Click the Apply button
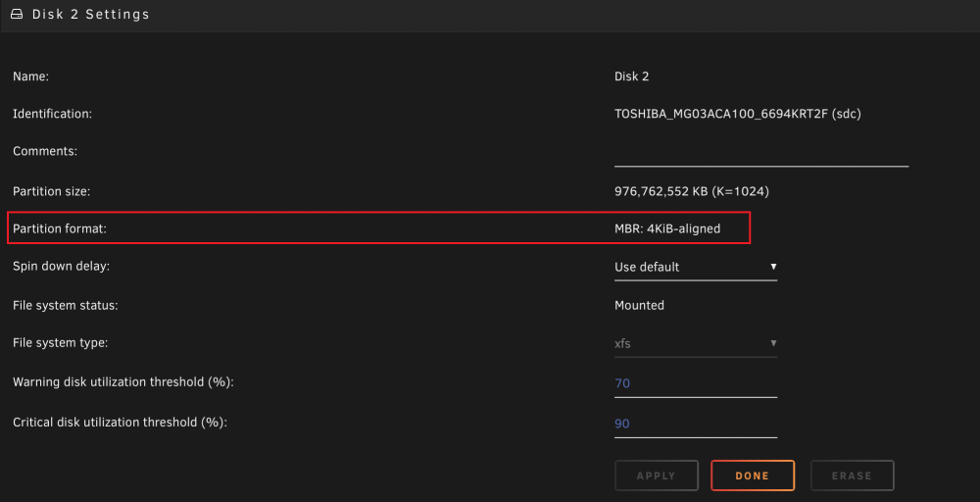The height and width of the screenshot is (502, 980). pyautogui.click(x=657, y=476)
